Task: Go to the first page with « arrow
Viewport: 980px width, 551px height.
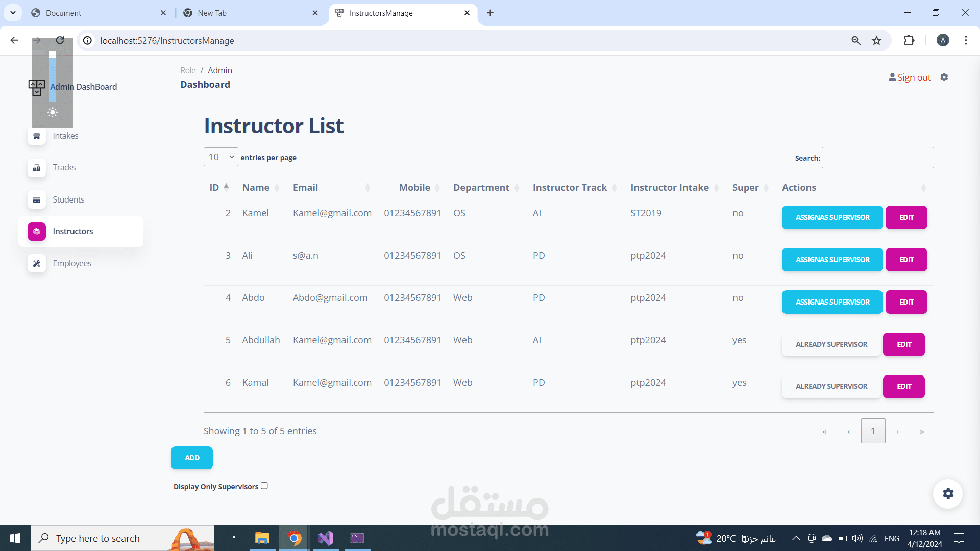Action: [824, 432]
